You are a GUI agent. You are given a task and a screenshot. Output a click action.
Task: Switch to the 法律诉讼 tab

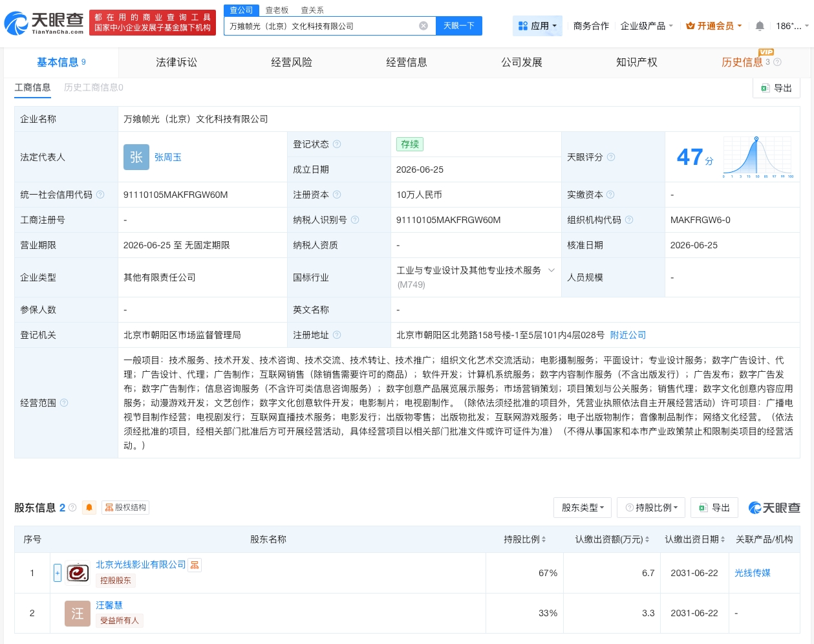tap(177, 62)
